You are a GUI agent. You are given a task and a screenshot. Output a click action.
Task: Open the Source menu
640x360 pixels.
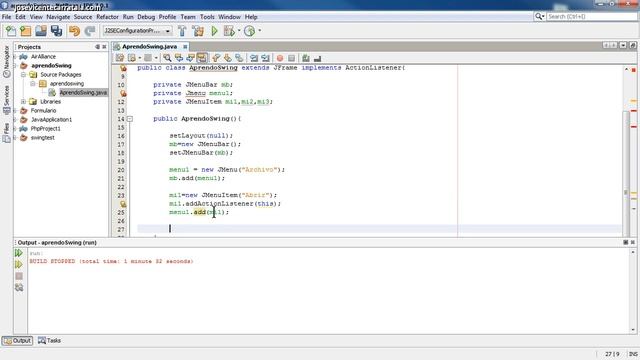pyautogui.click(x=83, y=17)
